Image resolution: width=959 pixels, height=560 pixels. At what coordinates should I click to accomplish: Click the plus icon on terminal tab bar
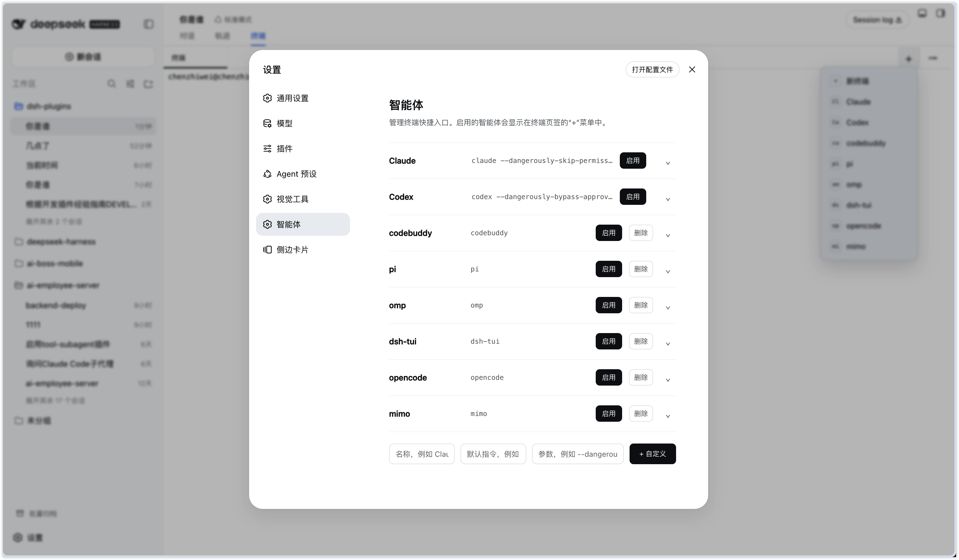909,59
